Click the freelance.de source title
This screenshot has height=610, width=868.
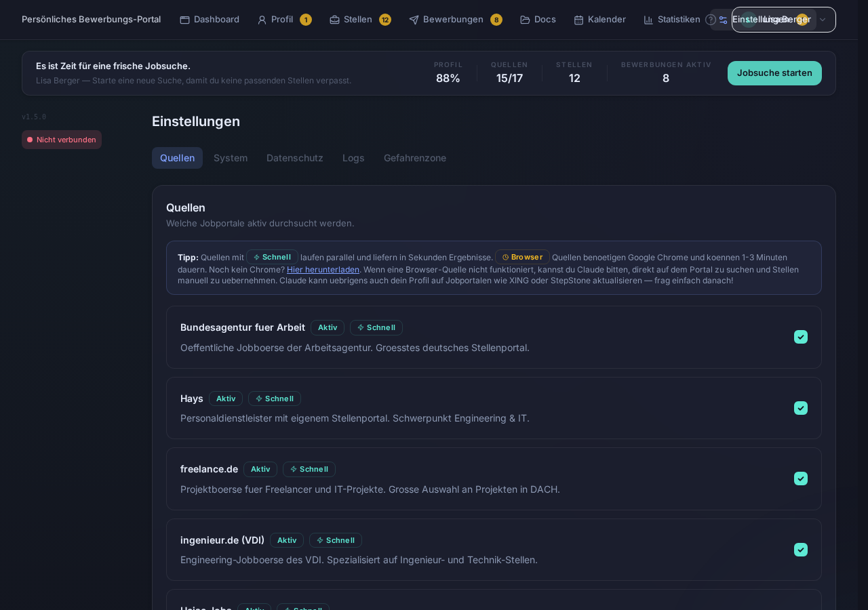pos(209,469)
